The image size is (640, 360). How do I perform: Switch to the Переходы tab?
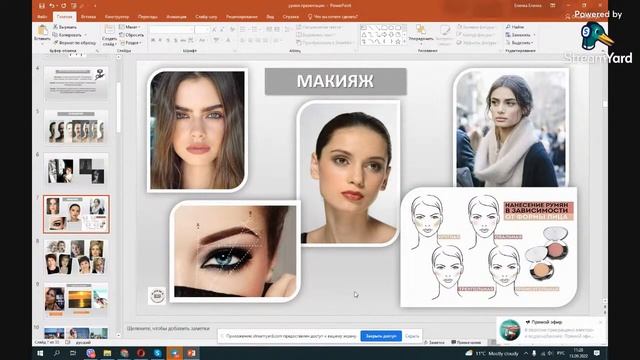coord(148,17)
